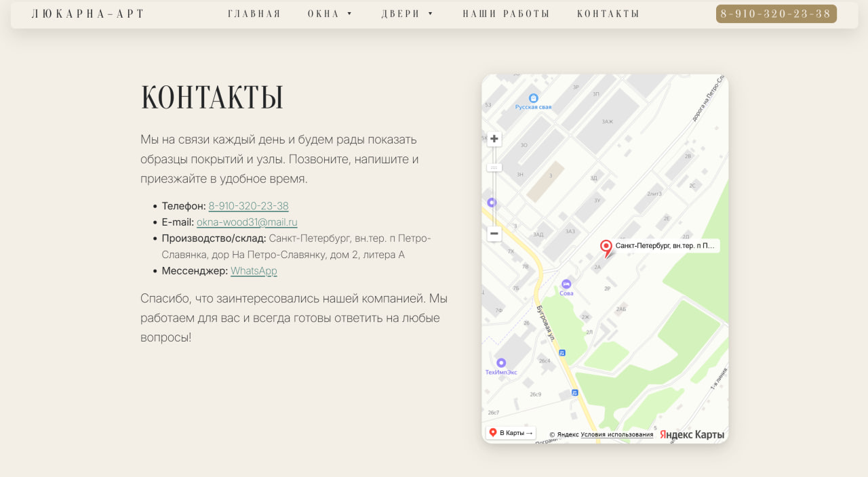Click the phone link in contact list

pyautogui.click(x=248, y=206)
